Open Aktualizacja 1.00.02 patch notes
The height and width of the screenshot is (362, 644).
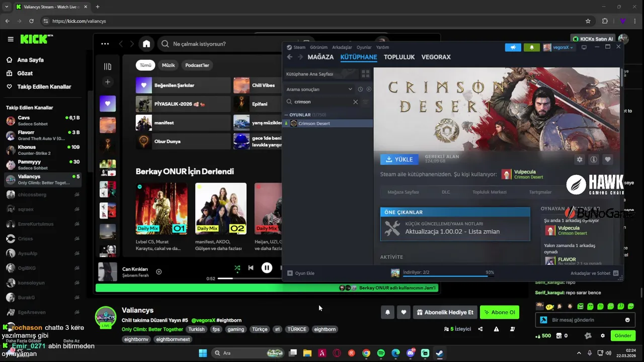455,229
